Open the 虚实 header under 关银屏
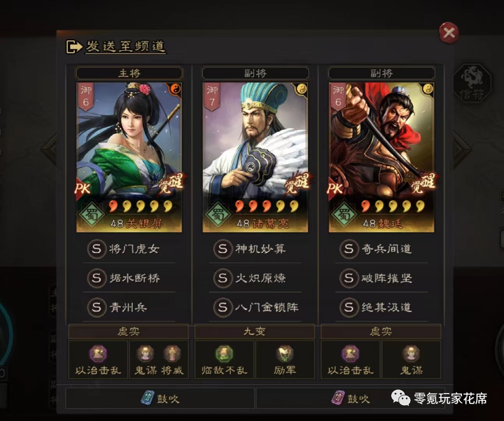504x421 pixels. click(x=128, y=331)
